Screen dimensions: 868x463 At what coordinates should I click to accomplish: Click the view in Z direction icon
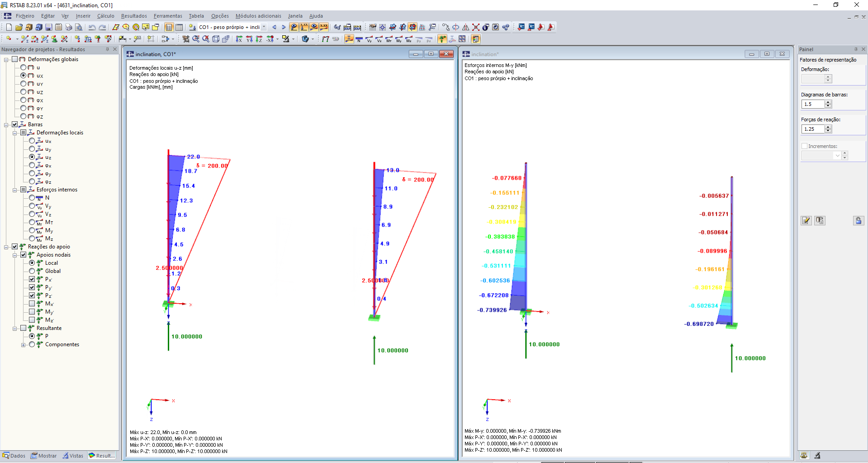pyautogui.click(x=259, y=39)
